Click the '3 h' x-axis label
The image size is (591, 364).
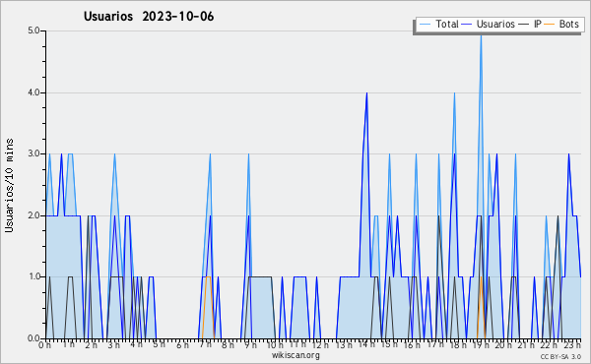tap(113, 344)
